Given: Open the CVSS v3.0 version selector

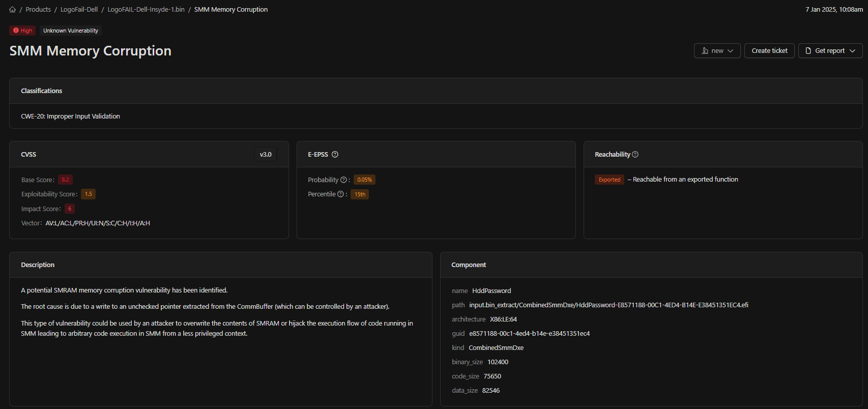Looking at the screenshot, I should click(266, 155).
